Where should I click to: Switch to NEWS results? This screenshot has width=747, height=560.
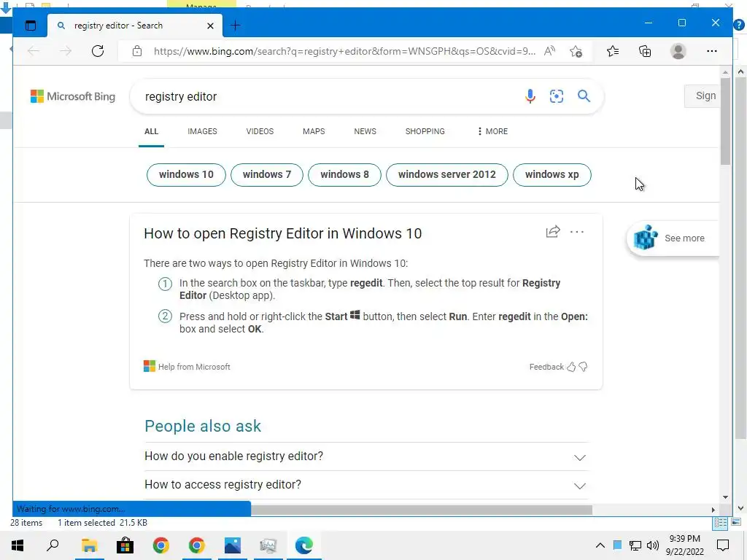click(365, 131)
